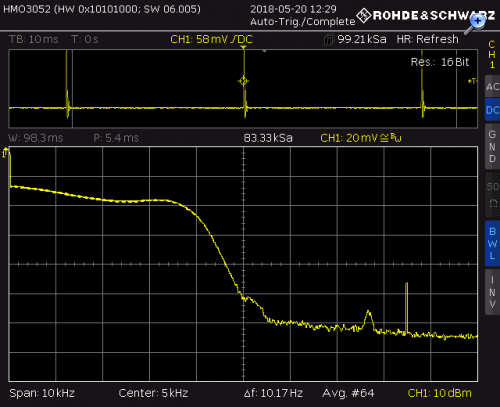Toggle DC coupling
This screenshot has width=500, height=407.
(x=492, y=110)
